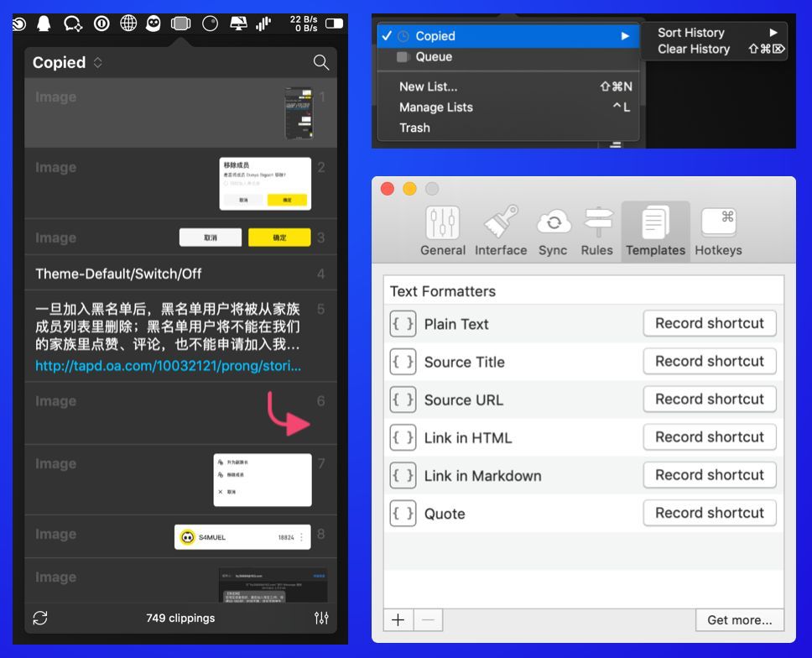Open the Copied clipboard menu bar icon
This screenshot has height=658, width=812.
tap(180, 23)
